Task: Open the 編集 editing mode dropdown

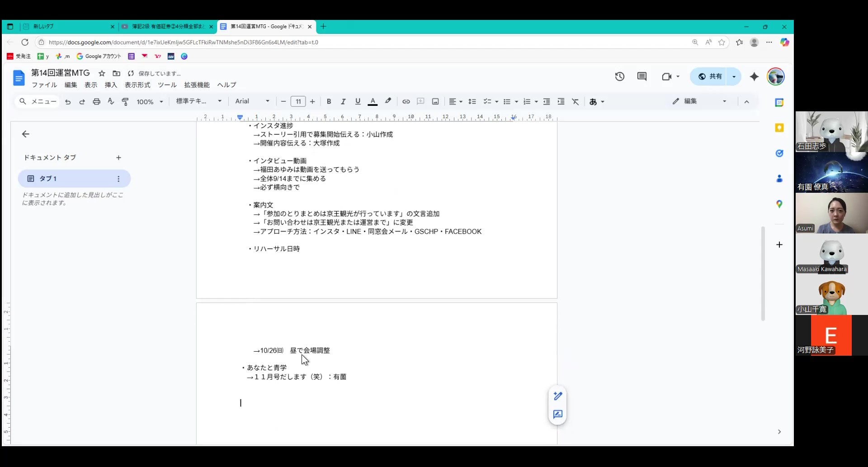Action: tap(699, 101)
